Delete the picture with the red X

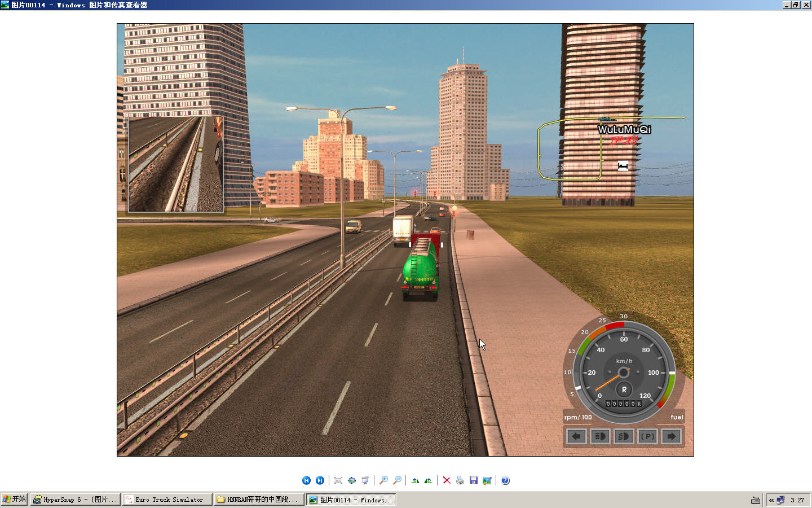point(447,480)
